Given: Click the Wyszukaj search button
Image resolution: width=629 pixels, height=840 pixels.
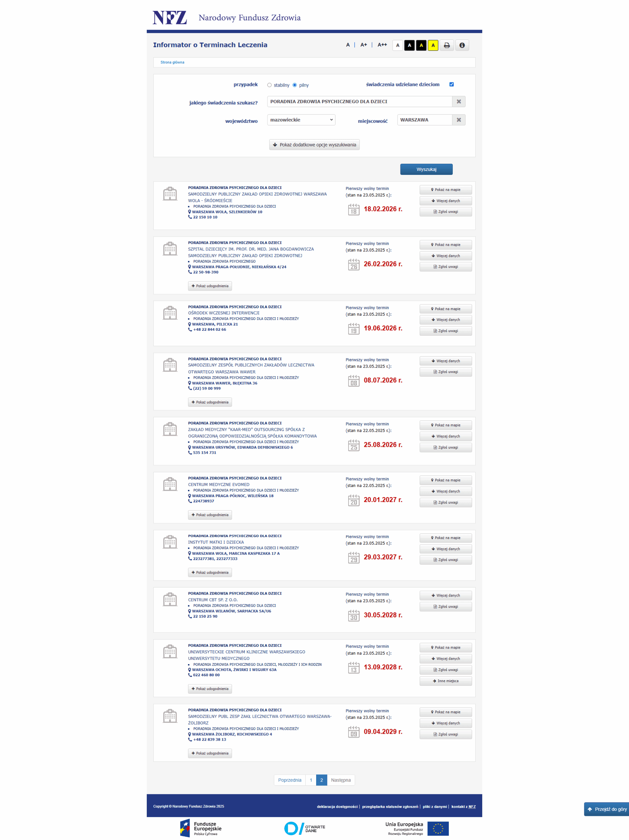Looking at the screenshot, I should 426,169.
